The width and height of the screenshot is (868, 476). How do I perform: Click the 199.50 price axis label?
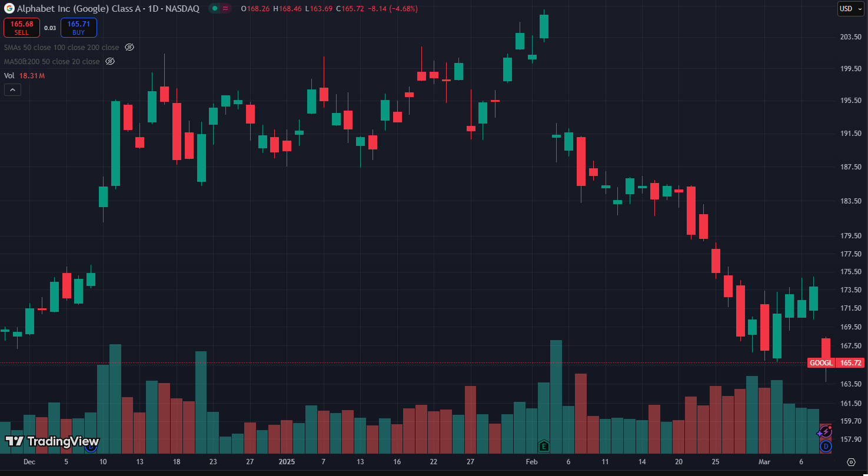pyautogui.click(x=850, y=69)
